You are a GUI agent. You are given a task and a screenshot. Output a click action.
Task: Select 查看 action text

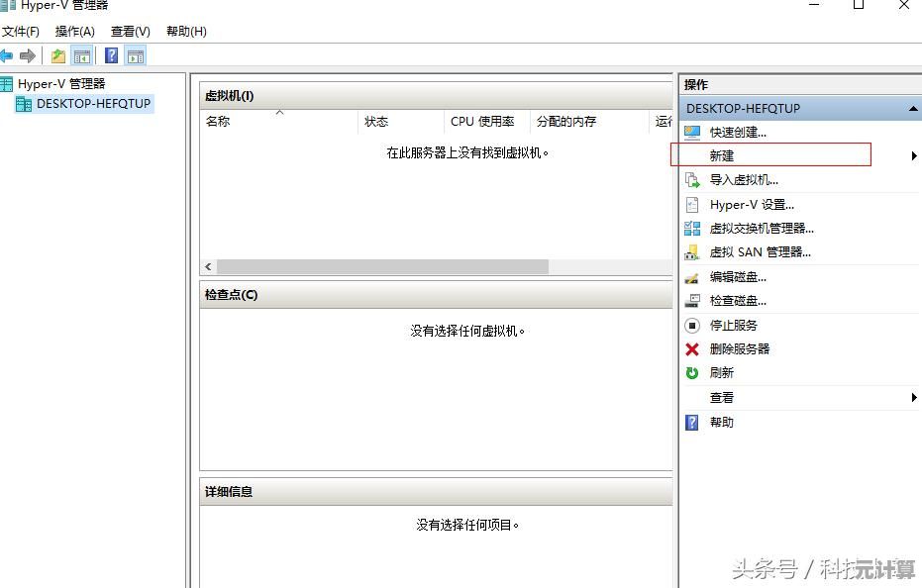[x=722, y=398]
